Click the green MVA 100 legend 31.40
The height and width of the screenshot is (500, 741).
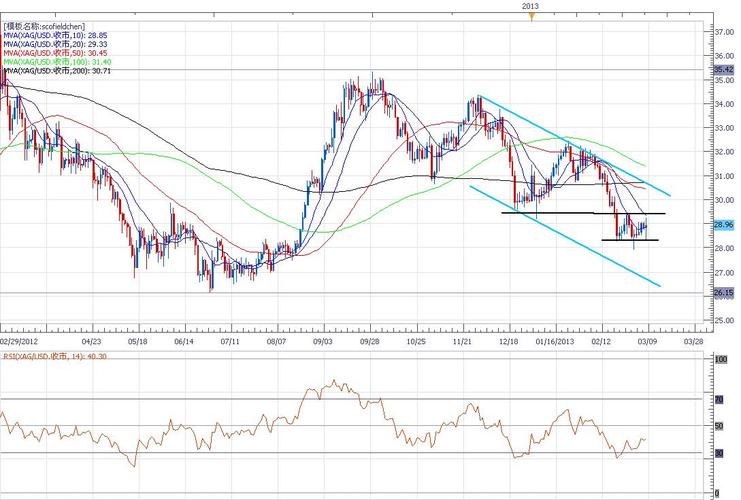[57, 62]
